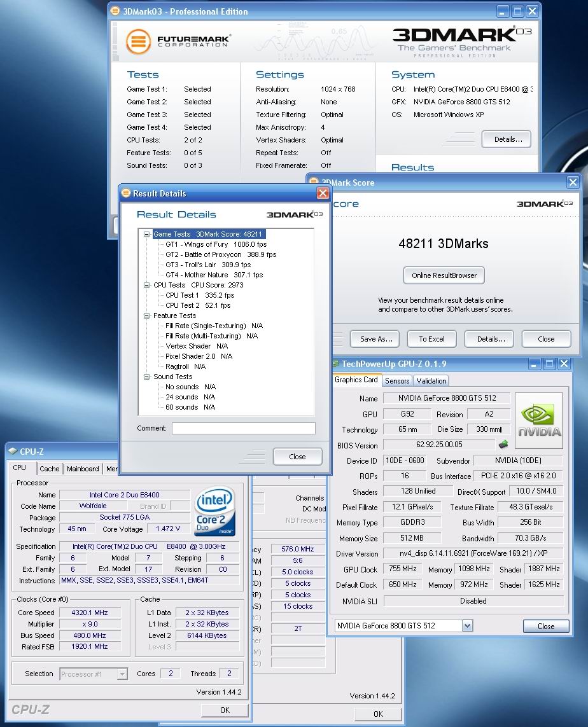Click the BIOS Version 62.92.25.00.05 field
The height and width of the screenshot is (727, 588).
coord(439,445)
